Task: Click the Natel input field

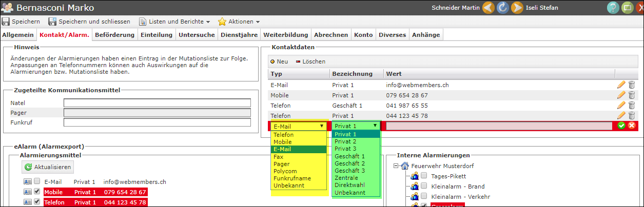Action: tap(157, 103)
